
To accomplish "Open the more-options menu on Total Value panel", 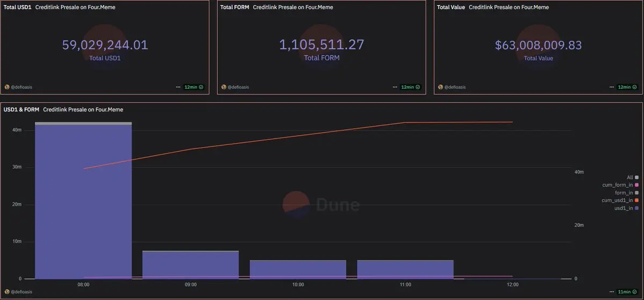I will (x=611, y=87).
